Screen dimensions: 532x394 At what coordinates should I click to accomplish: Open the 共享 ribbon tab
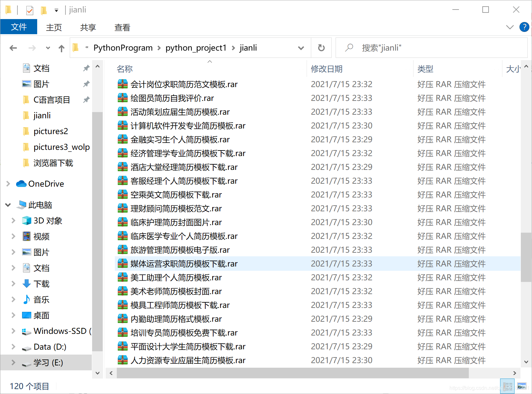tap(88, 28)
